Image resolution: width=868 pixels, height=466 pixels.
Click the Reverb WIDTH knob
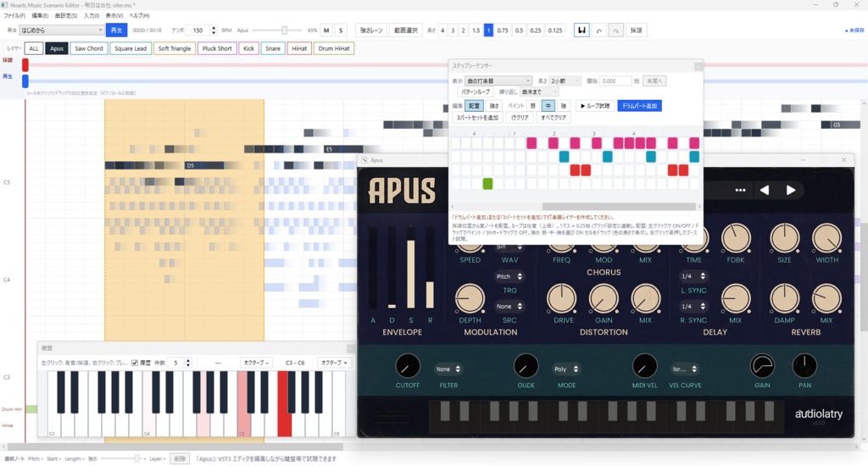(826, 239)
